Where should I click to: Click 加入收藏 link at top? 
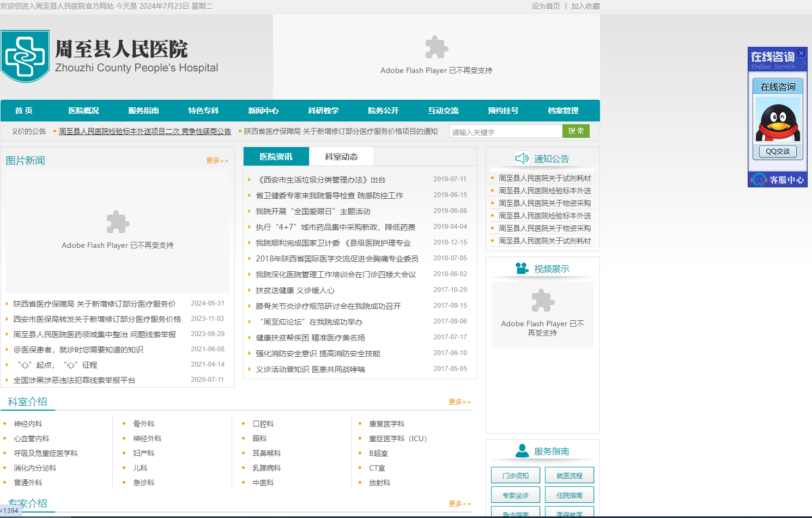coord(585,6)
